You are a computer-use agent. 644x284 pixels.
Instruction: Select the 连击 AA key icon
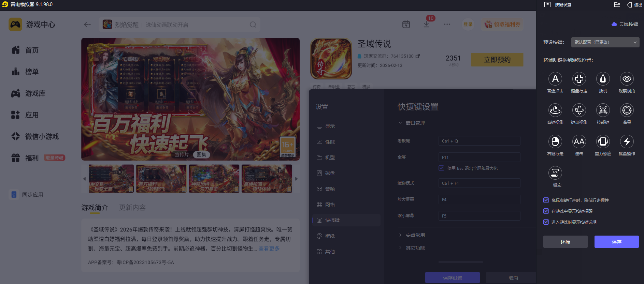point(579,141)
